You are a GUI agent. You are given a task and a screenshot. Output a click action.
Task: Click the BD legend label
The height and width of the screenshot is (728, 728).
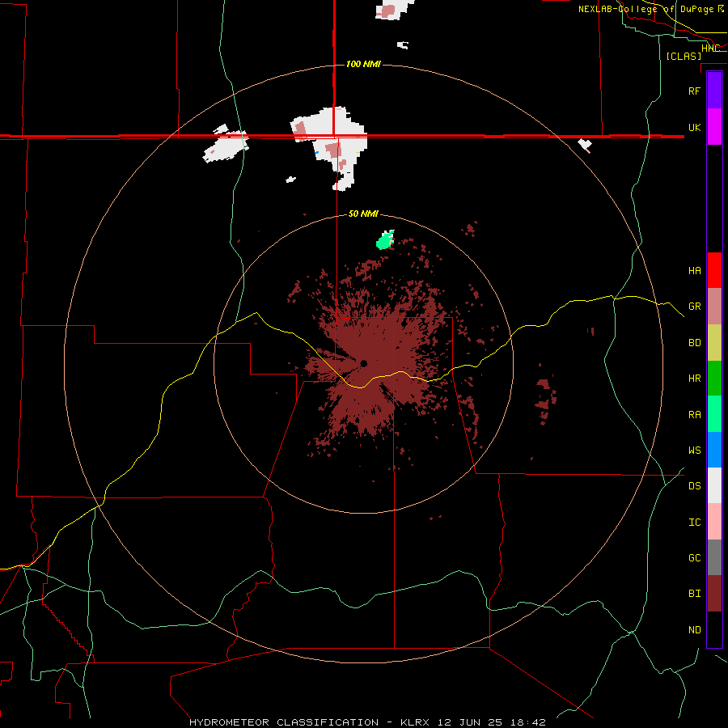click(694, 342)
